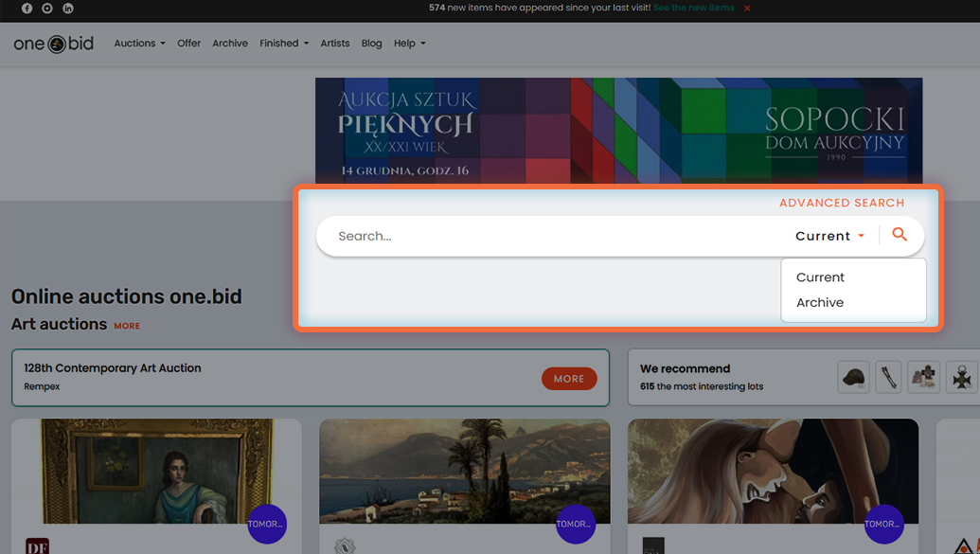Open the Blog page

371,44
